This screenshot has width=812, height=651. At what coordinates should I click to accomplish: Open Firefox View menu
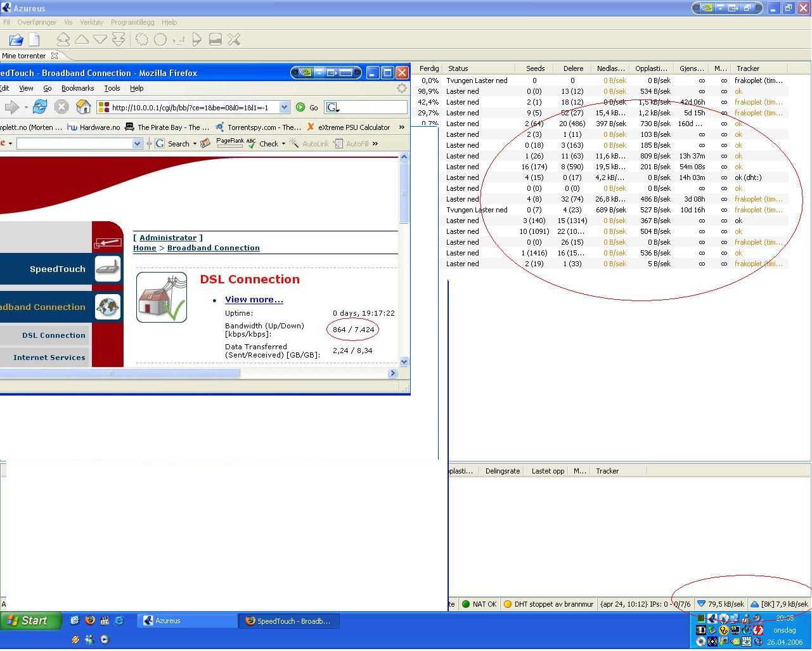coord(26,88)
